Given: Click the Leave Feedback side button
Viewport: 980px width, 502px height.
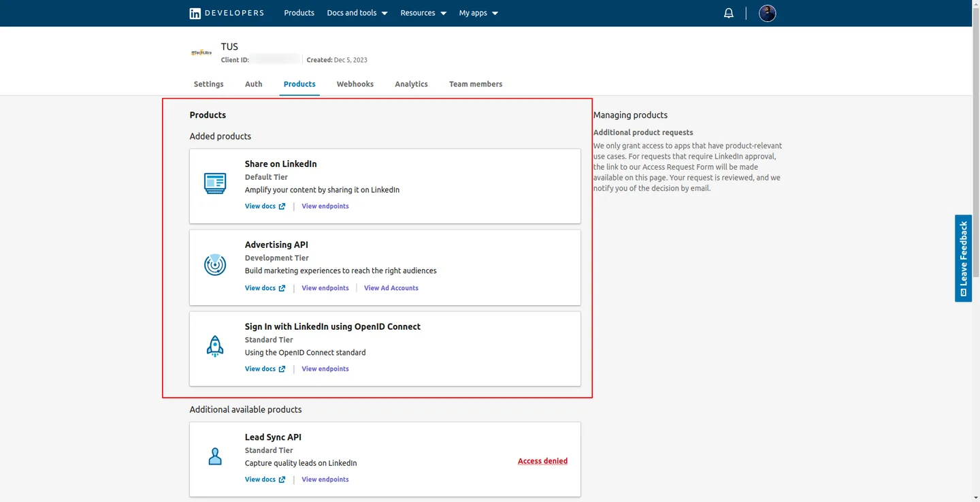Looking at the screenshot, I should point(963,258).
